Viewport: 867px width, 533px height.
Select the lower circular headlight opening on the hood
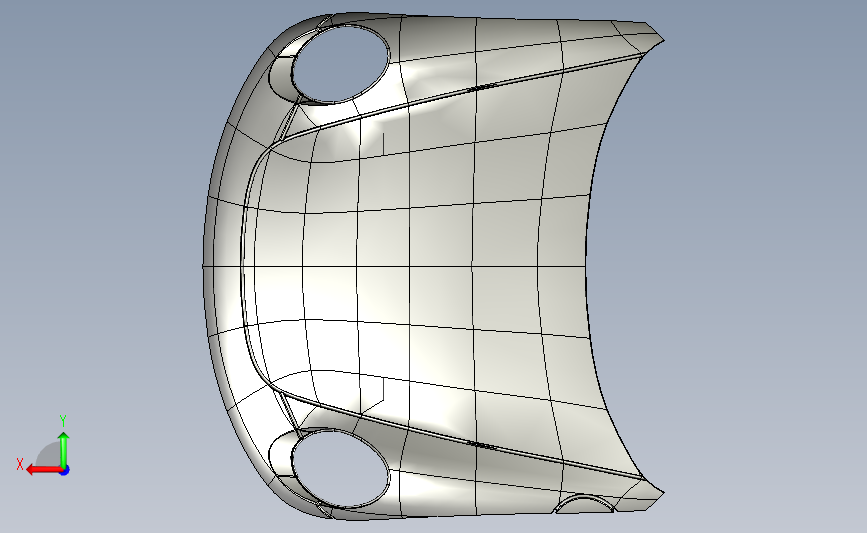341,469
